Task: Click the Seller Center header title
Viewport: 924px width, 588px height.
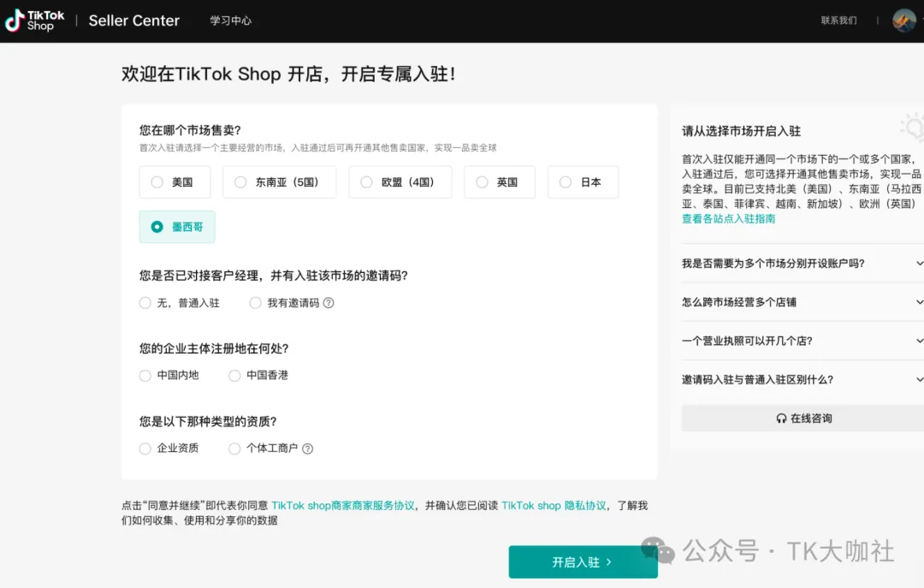Action: click(133, 21)
